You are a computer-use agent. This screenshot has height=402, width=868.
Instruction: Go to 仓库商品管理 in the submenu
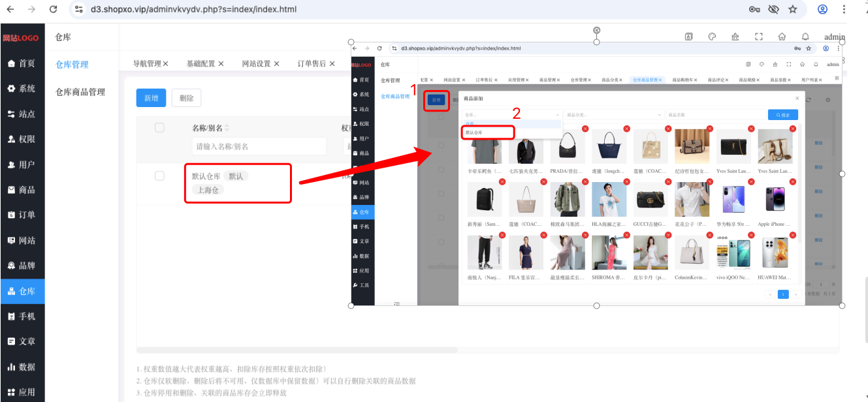tap(80, 92)
